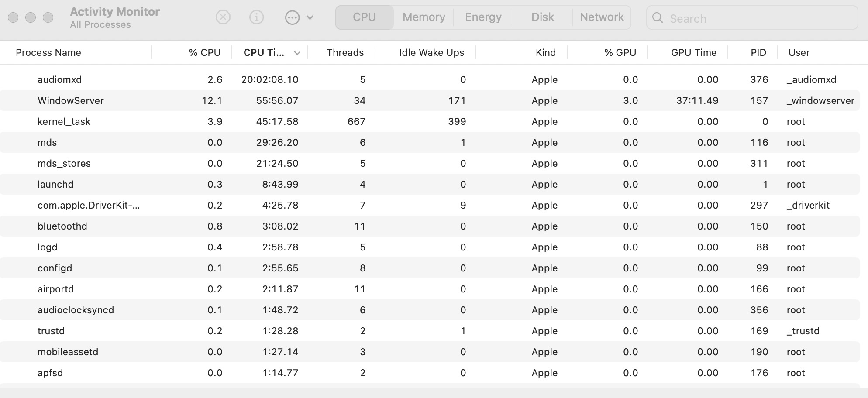Click the _trustd user cell
868x398 pixels.
tap(803, 331)
